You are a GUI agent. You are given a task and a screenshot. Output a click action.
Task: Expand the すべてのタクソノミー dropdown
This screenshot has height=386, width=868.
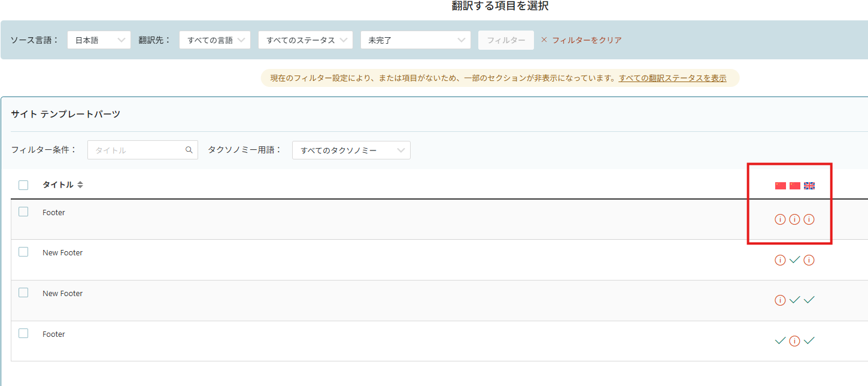(351, 150)
